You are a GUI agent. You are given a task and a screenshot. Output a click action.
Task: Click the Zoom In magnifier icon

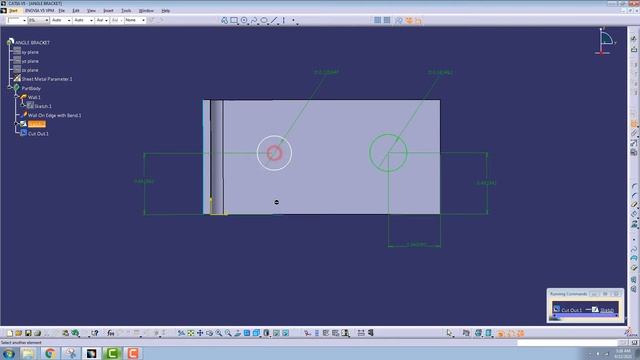click(219, 333)
